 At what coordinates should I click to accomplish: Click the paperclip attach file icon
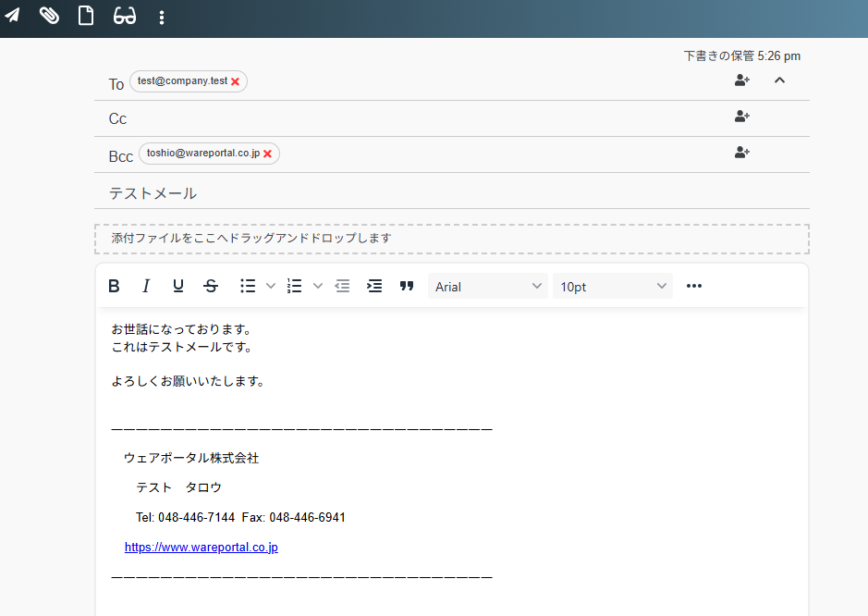click(x=49, y=16)
